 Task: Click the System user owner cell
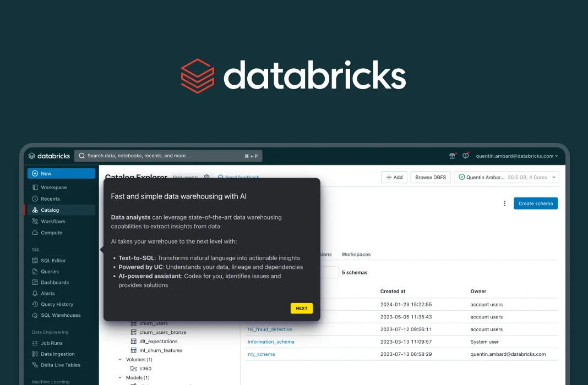click(x=484, y=342)
